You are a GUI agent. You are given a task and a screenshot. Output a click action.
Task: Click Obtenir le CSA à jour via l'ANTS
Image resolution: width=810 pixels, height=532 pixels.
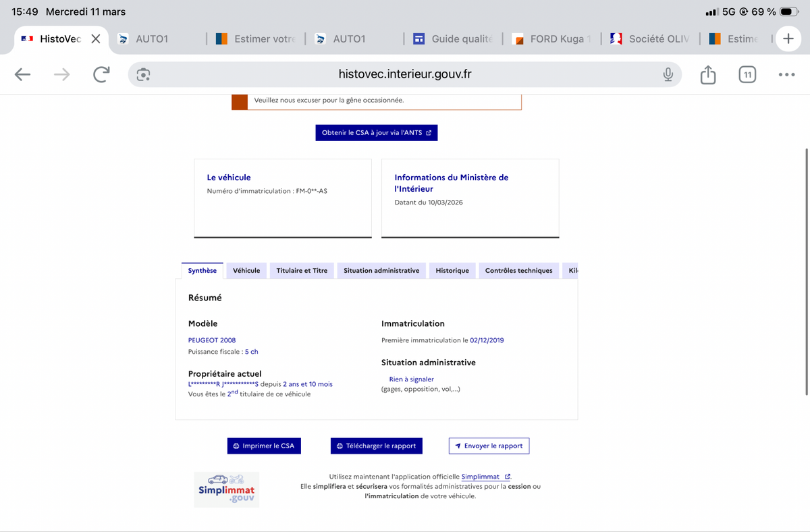click(x=377, y=133)
